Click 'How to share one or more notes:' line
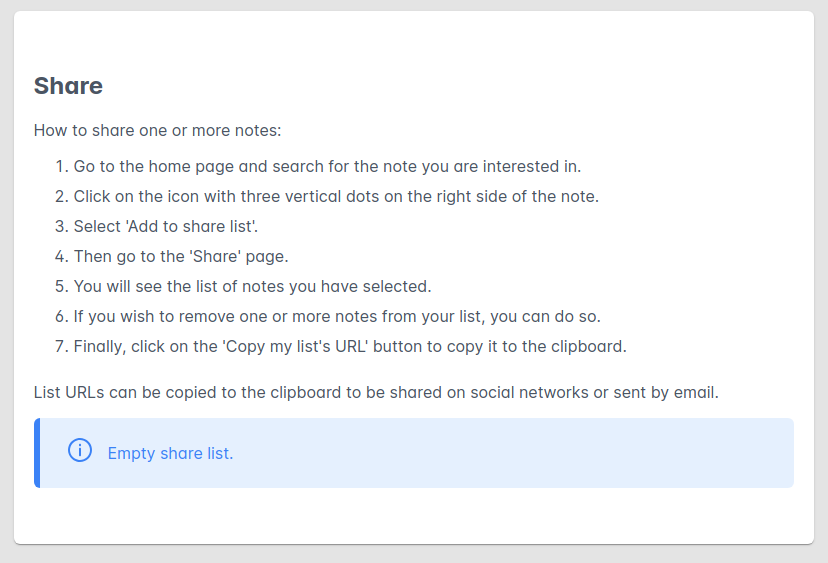 click(157, 130)
